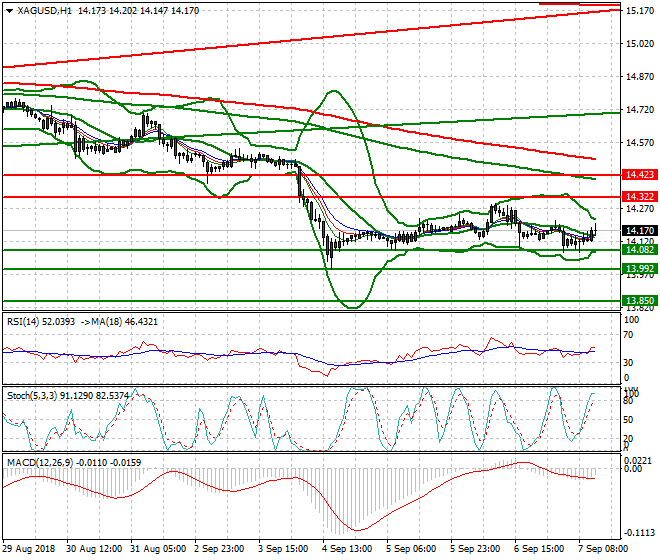Click the 7 Sep 08:00 time axis label
Screen dimensions: 660x560
click(x=602, y=549)
